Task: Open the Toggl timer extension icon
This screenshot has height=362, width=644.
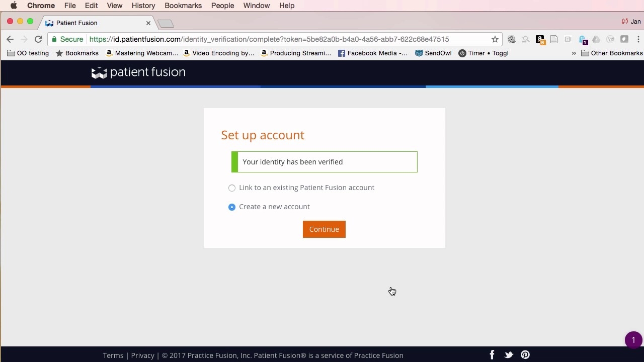Action: point(462,53)
